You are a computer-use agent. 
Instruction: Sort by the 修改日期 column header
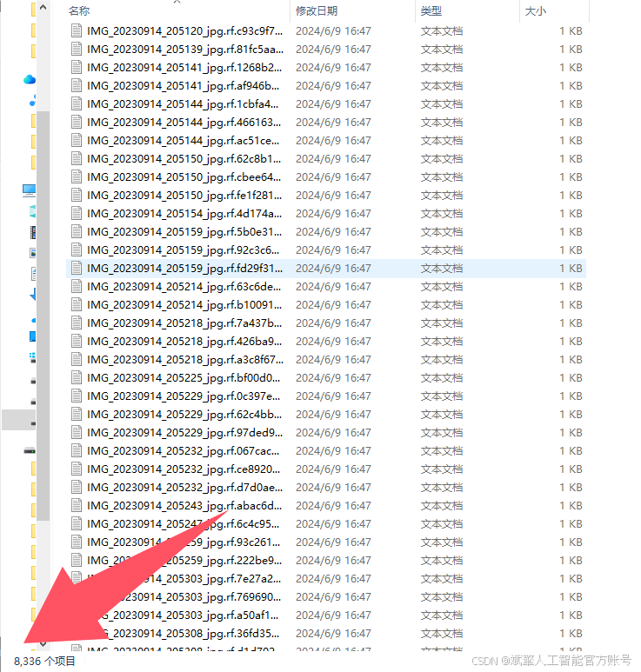click(317, 11)
